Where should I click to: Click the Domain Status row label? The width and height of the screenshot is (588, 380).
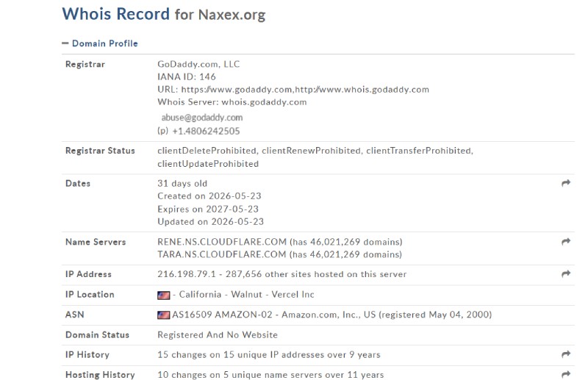point(97,335)
